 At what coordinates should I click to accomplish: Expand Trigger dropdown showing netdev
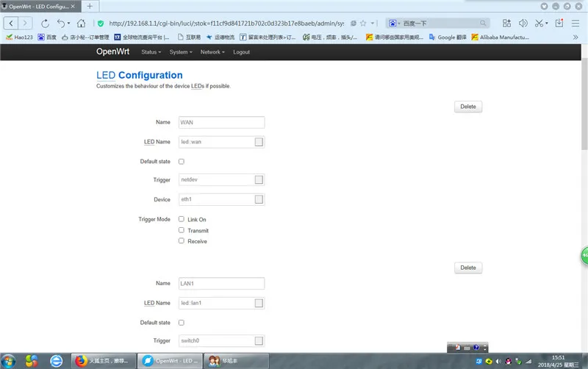click(x=259, y=179)
